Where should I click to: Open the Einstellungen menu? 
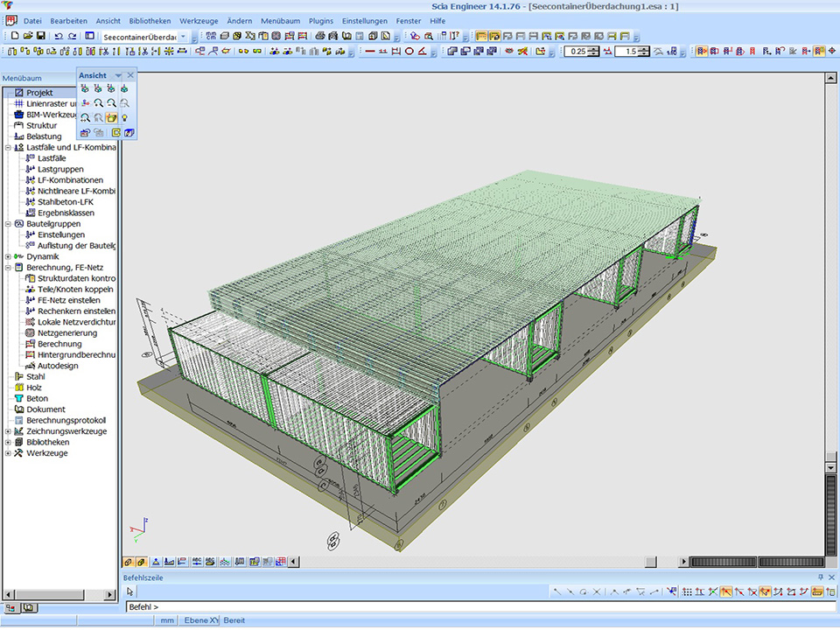click(x=364, y=20)
